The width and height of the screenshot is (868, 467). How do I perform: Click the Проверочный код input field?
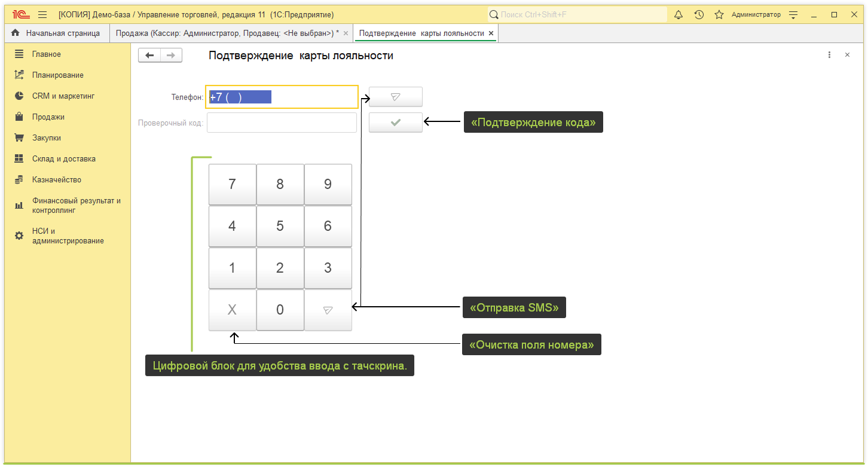tap(282, 123)
